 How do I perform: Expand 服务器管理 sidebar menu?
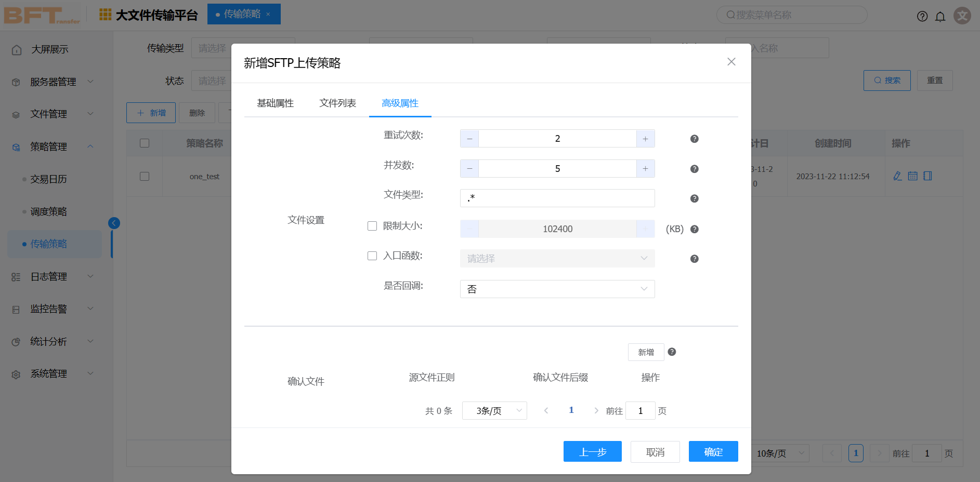pos(53,82)
